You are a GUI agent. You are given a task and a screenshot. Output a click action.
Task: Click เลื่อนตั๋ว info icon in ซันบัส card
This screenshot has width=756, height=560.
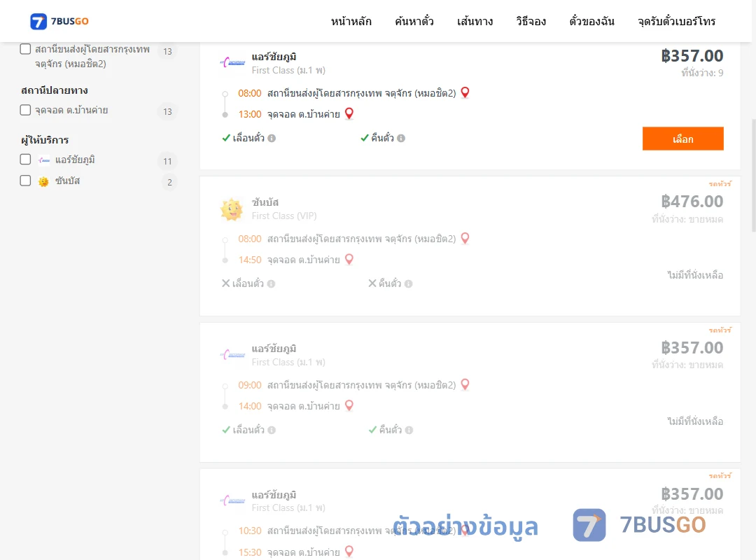(272, 284)
